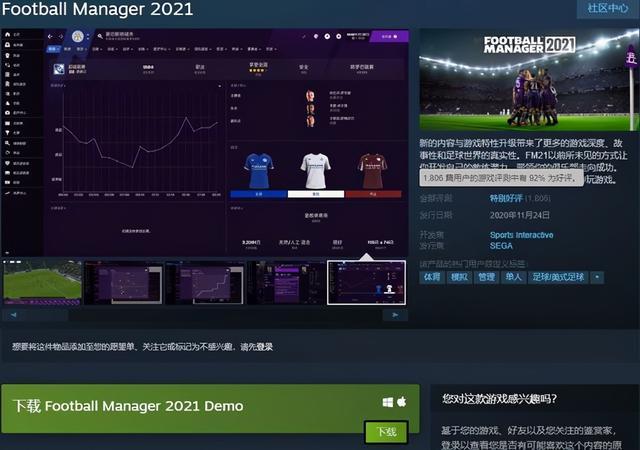Screen dimensions: 640x450
Task: Click the Apple macOS platform icon
Action: (402, 402)
